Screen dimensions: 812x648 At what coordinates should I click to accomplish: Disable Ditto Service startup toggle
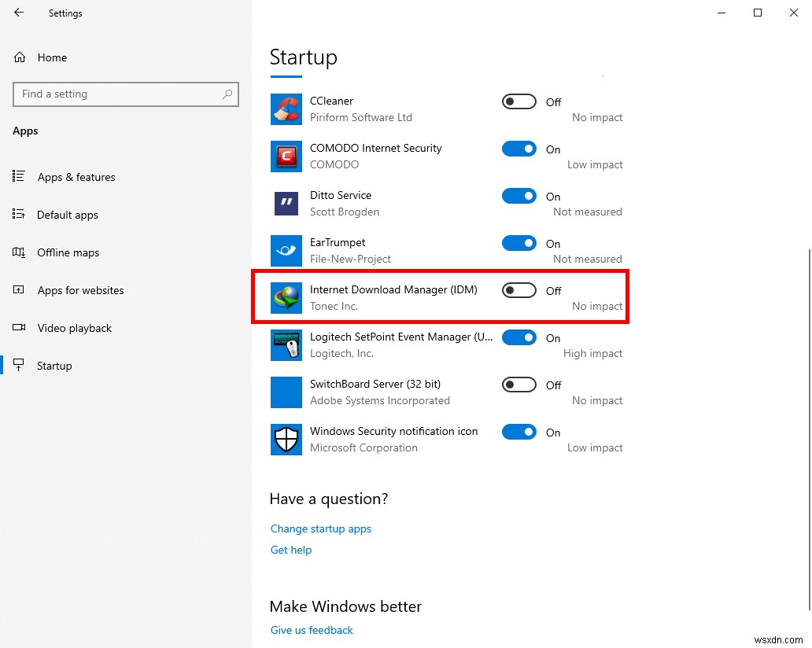(x=519, y=196)
